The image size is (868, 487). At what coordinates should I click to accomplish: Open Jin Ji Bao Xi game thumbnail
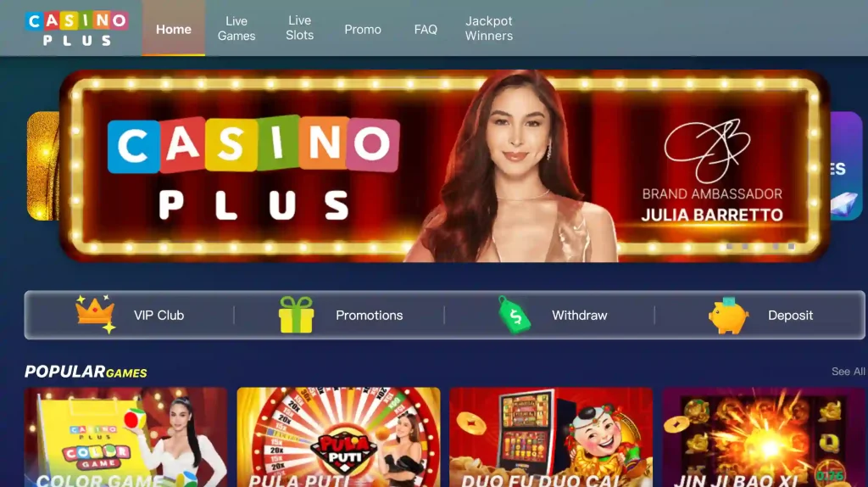(764, 437)
